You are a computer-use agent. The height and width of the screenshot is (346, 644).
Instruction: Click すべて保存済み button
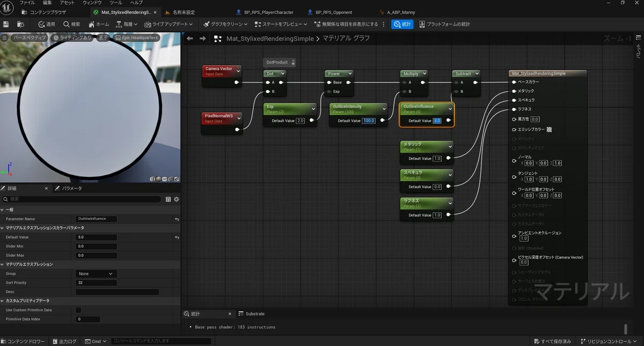(552, 341)
